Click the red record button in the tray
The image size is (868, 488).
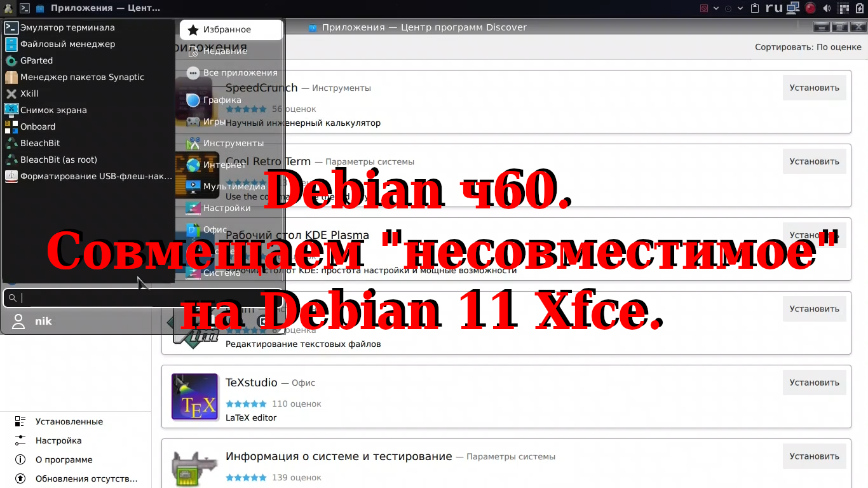point(810,8)
